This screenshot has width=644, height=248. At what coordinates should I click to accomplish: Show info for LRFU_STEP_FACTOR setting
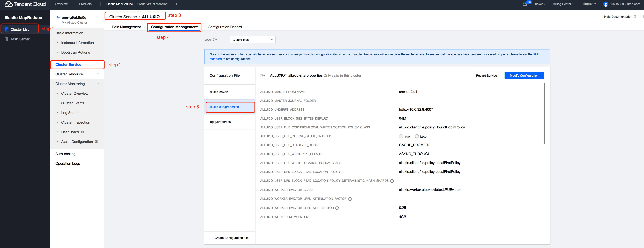(337, 208)
